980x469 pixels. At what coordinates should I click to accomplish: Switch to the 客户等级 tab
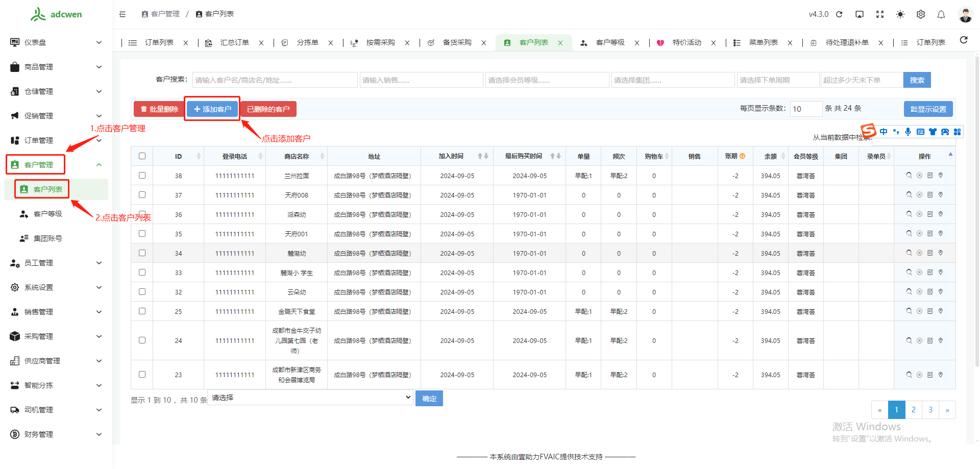[x=610, y=42]
